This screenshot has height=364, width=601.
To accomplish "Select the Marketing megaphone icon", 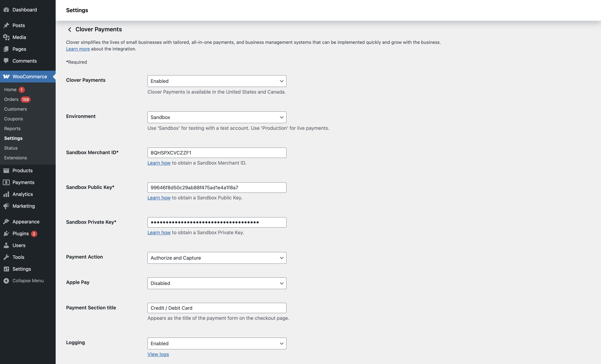I will (x=6, y=206).
